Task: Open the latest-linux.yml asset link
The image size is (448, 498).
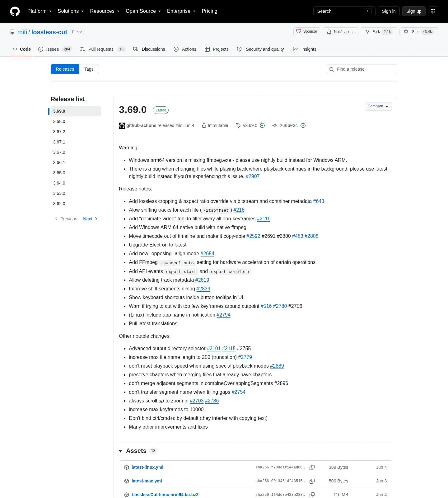Action: pos(147,467)
